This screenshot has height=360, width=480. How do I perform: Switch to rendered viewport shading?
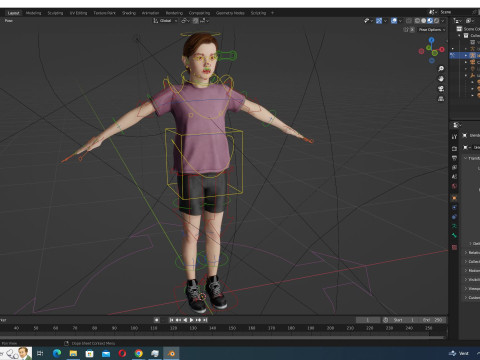pos(436,21)
